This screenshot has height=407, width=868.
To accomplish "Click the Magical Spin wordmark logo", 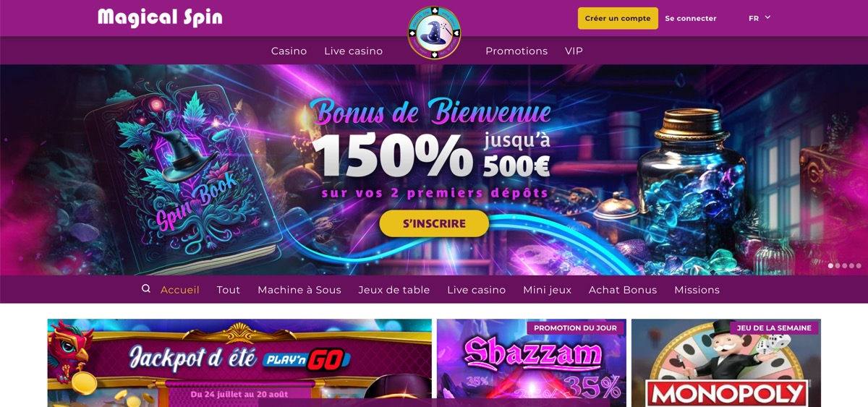I will pyautogui.click(x=160, y=18).
